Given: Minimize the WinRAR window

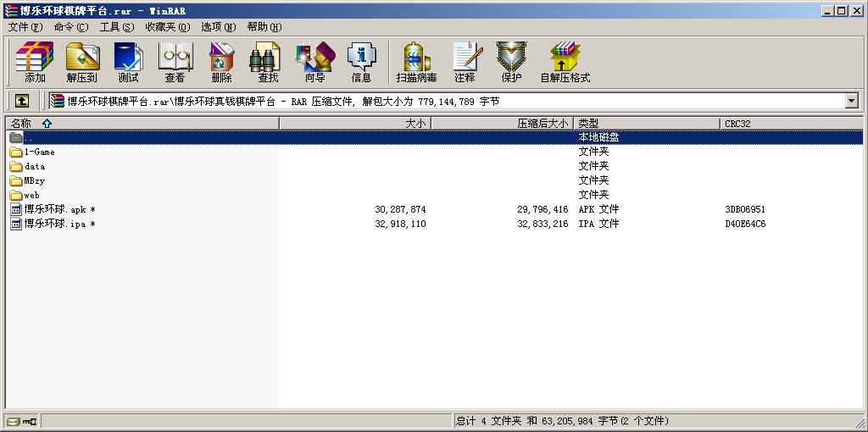Looking at the screenshot, I should tap(828, 10).
